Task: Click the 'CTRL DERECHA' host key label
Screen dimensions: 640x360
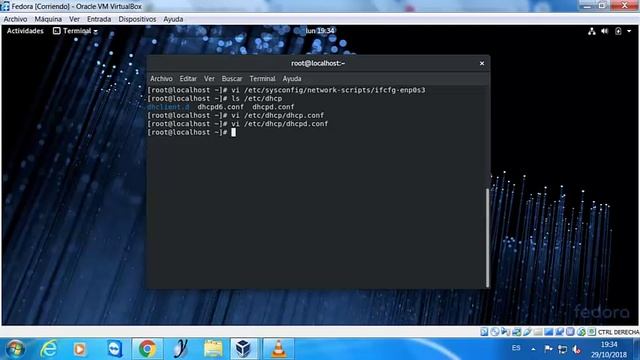Action: pos(618,332)
